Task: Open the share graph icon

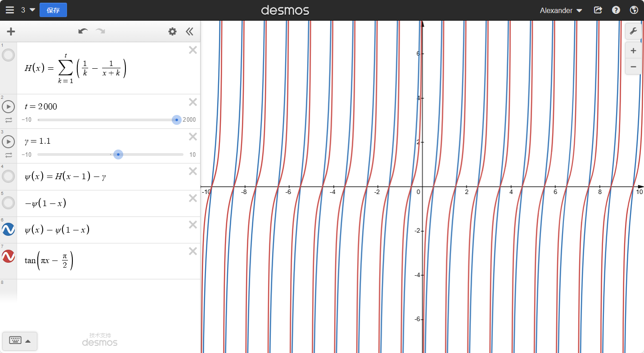Action: point(598,10)
